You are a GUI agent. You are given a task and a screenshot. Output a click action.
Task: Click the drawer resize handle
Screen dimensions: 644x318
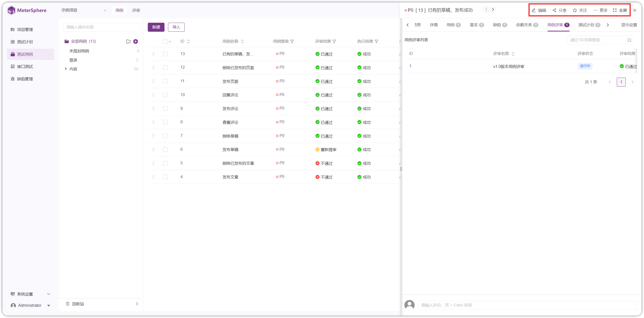click(401, 169)
